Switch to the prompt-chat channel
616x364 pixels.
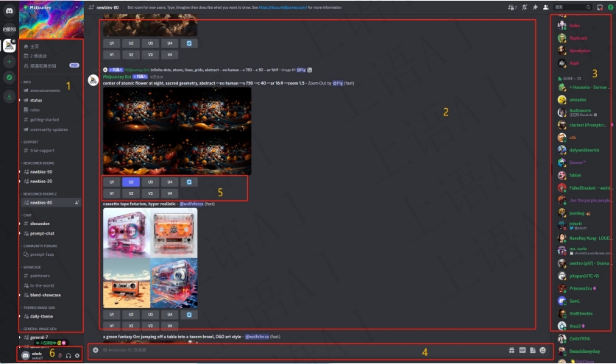tap(42, 233)
